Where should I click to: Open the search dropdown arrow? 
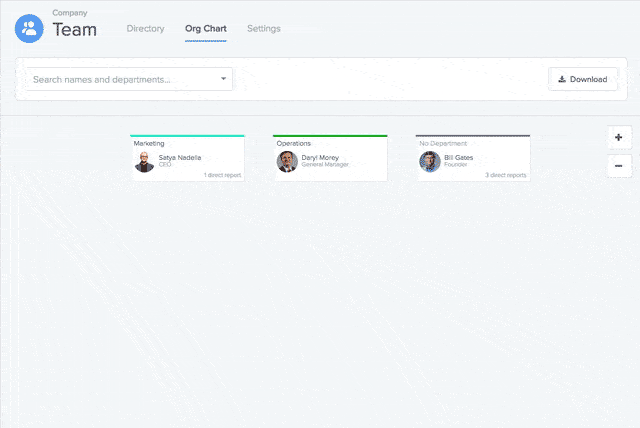[223, 79]
